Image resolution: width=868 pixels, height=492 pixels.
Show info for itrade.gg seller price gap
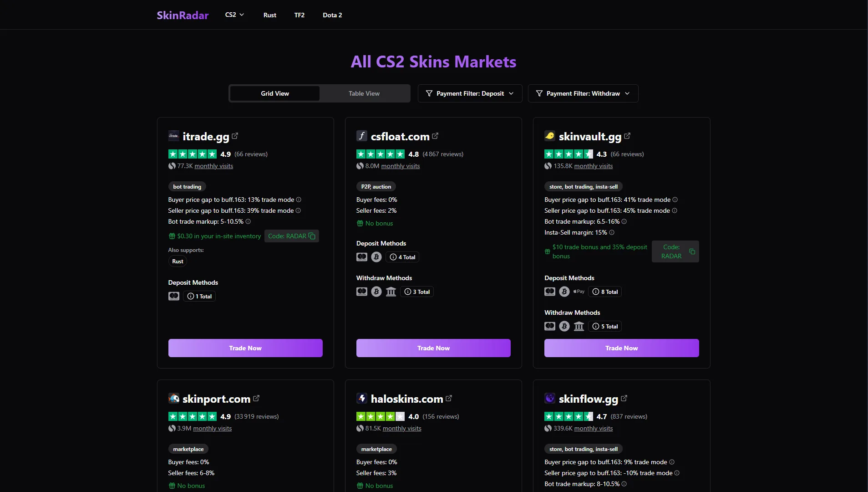[298, 210]
